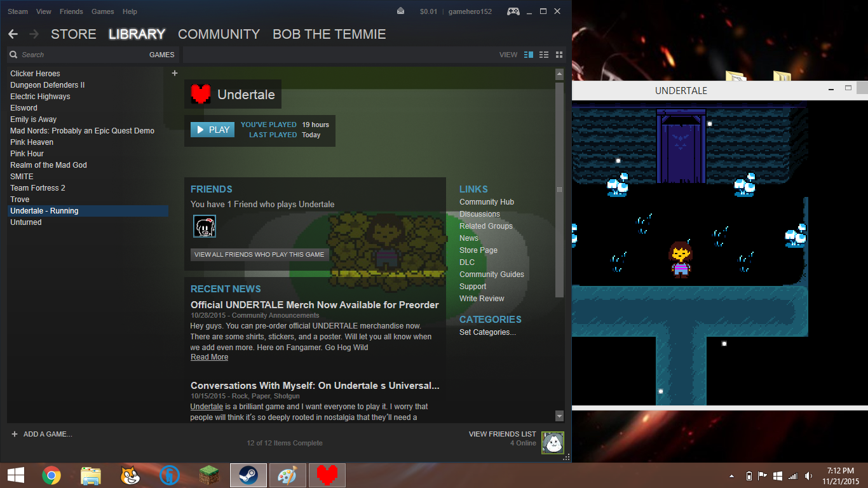Open the network signal tray icon
Screen dimensions: 868x488
pos(792,475)
